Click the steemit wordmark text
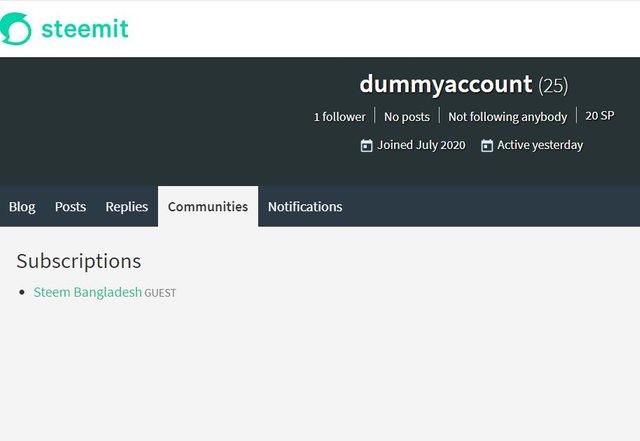The image size is (640, 441). pyautogui.click(x=85, y=29)
